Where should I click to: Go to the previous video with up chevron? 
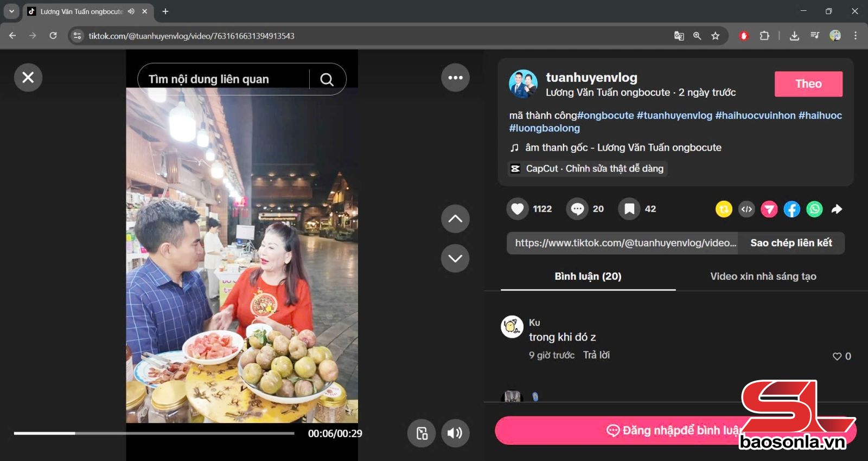[x=455, y=219]
